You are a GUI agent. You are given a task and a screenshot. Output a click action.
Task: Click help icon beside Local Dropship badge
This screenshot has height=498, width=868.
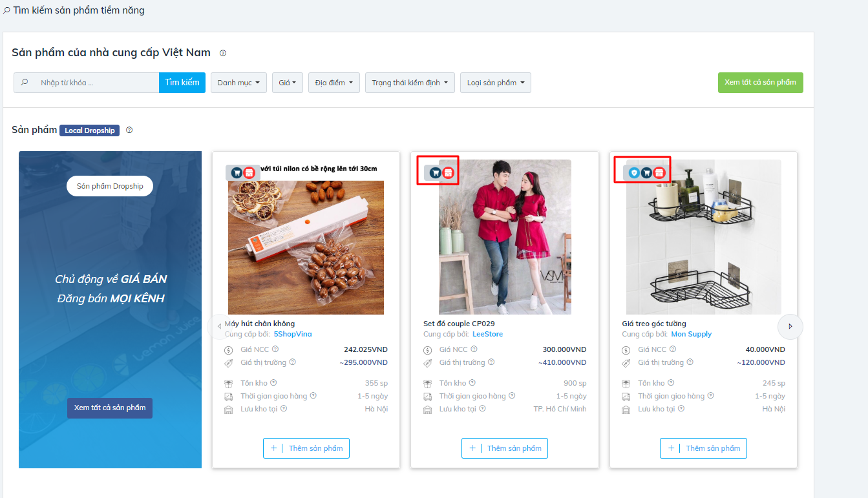point(129,130)
